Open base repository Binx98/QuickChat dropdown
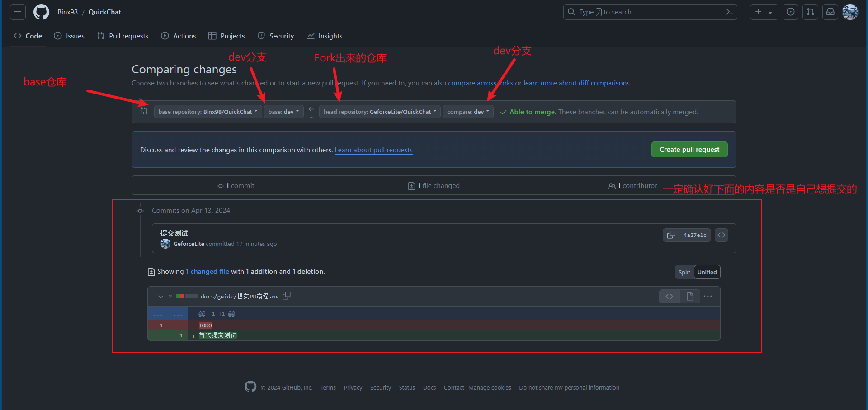868x410 pixels. click(x=208, y=112)
